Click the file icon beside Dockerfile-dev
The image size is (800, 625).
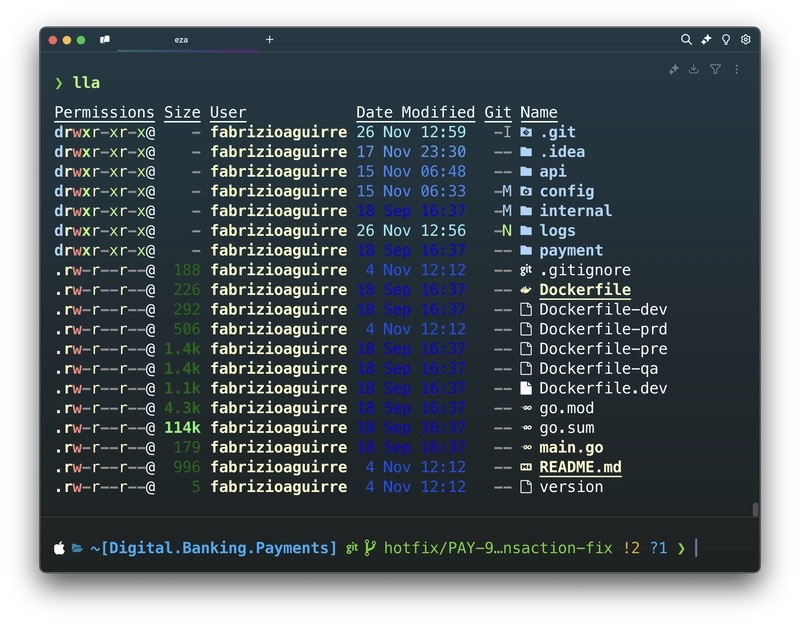click(526, 310)
